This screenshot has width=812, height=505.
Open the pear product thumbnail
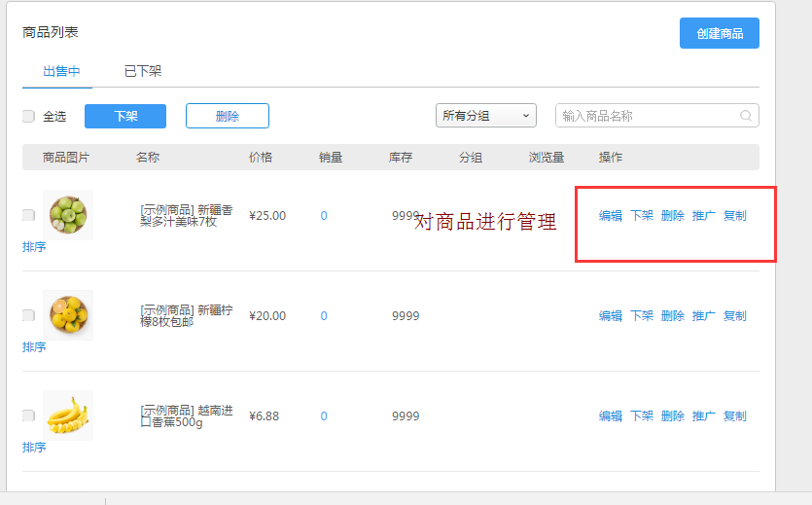(67, 214)
